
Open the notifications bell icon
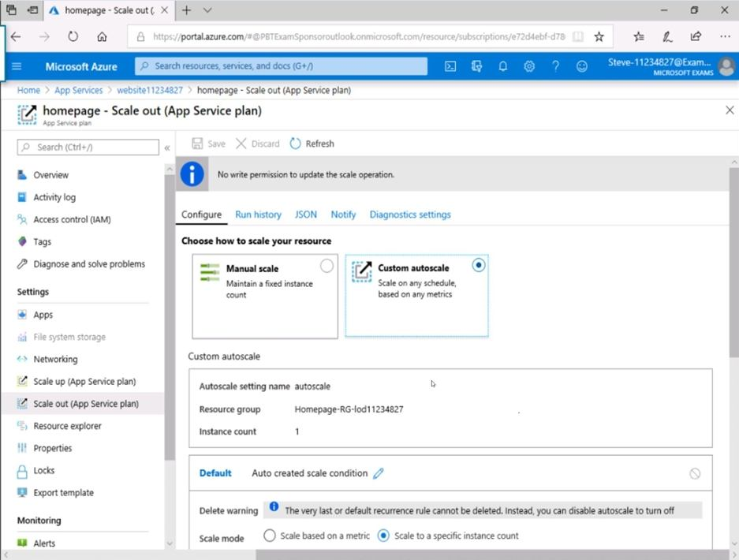(x=502, y=67)
